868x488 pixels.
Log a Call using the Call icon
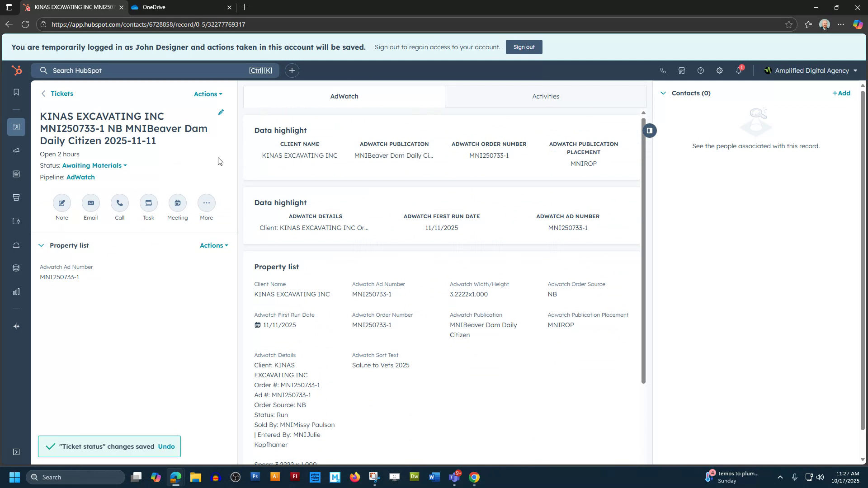(119, 203)
